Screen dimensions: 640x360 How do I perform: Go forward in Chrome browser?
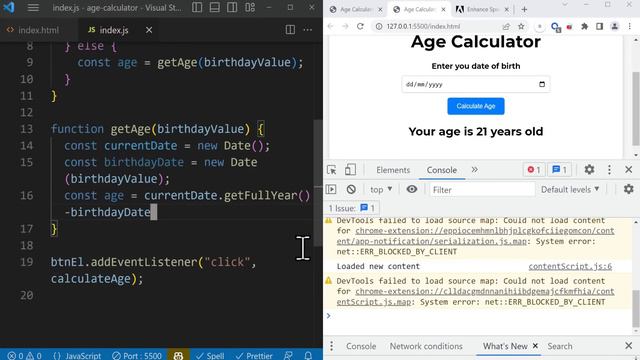[345, 26]
